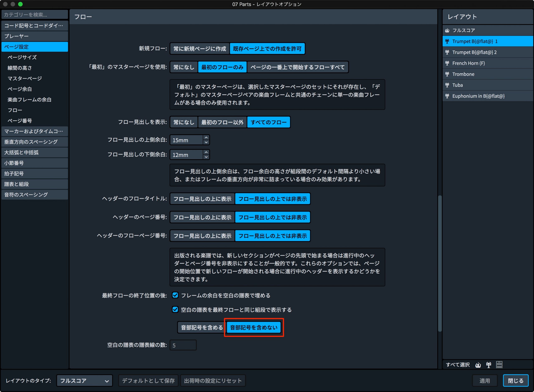Jump to フロー subsection in sidebar
The image size is (534, 392).
coord(15,110)
